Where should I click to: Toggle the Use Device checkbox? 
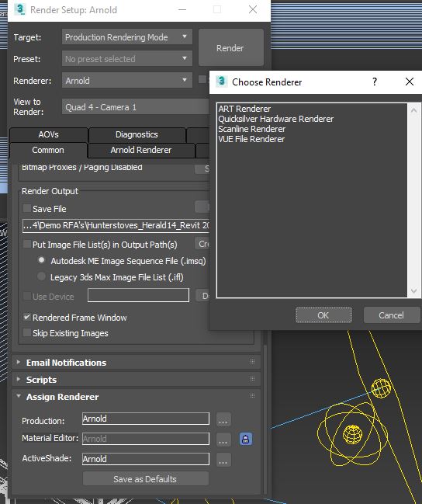click(x=27, y=296)
